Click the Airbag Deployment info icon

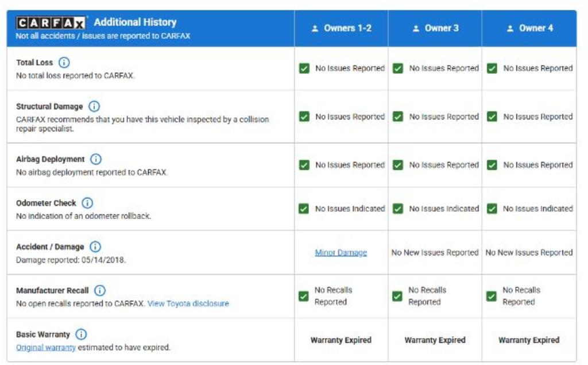[96, 159]
